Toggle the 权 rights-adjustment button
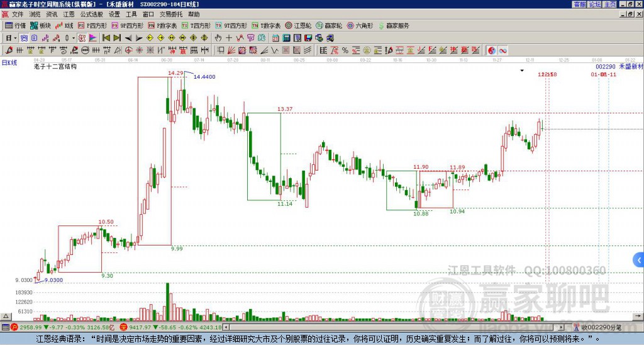 pyautogui.click(x=82, y=38)
